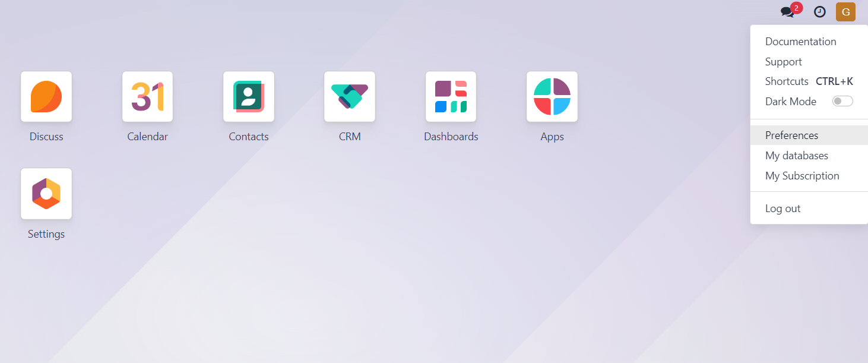Viewport: 868px width, 363px height.
Task: Open My Subscription menu item
Action: point(809,176)
